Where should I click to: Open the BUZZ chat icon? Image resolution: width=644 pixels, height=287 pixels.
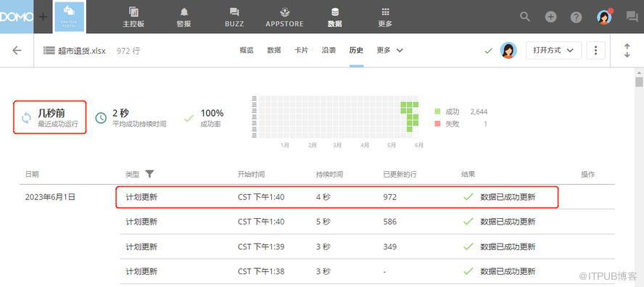tap(234, 12)
